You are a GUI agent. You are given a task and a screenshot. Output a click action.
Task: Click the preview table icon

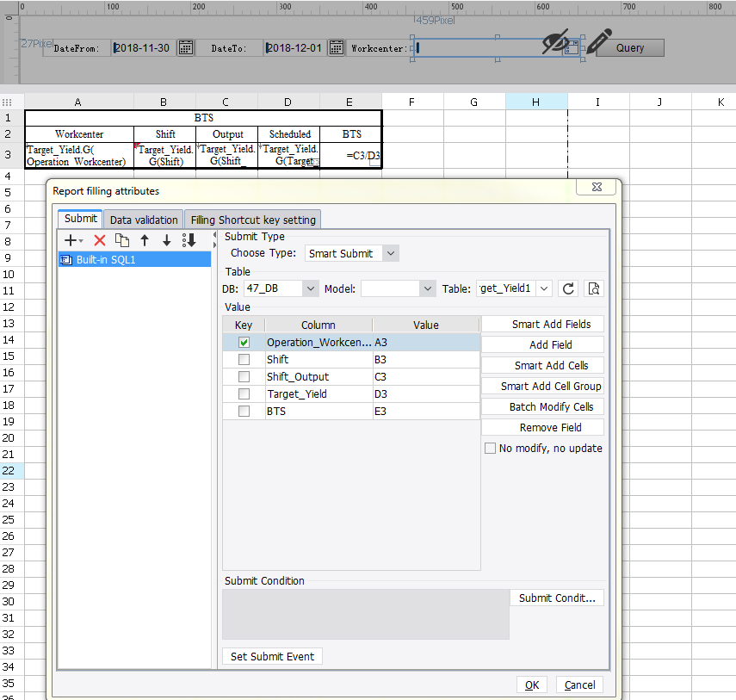coord(594,288)
